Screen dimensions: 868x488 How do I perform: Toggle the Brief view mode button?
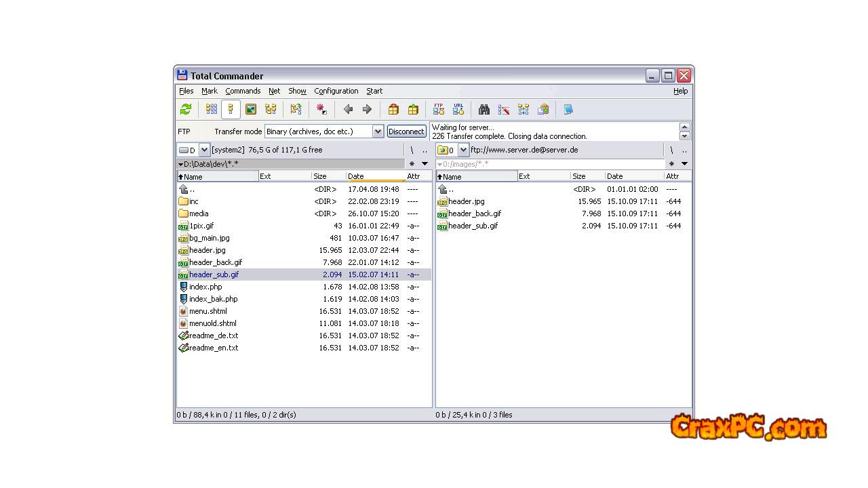212,109
